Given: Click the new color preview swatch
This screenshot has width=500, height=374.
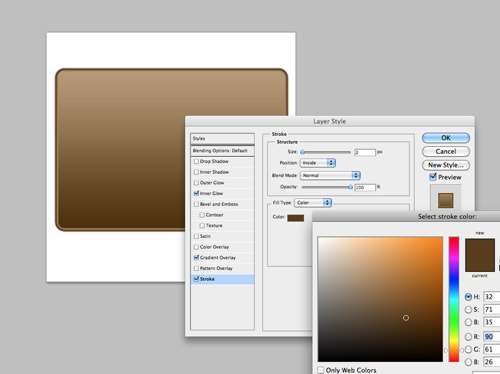Looking at the screenshot, I should pos(480,247).
